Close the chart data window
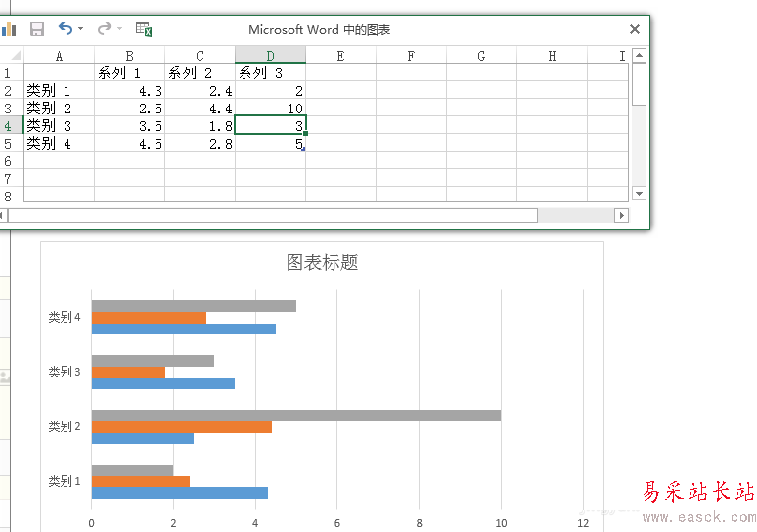This screenshot has width=757, height=532. pyautogui.click(x=635, y=29)
